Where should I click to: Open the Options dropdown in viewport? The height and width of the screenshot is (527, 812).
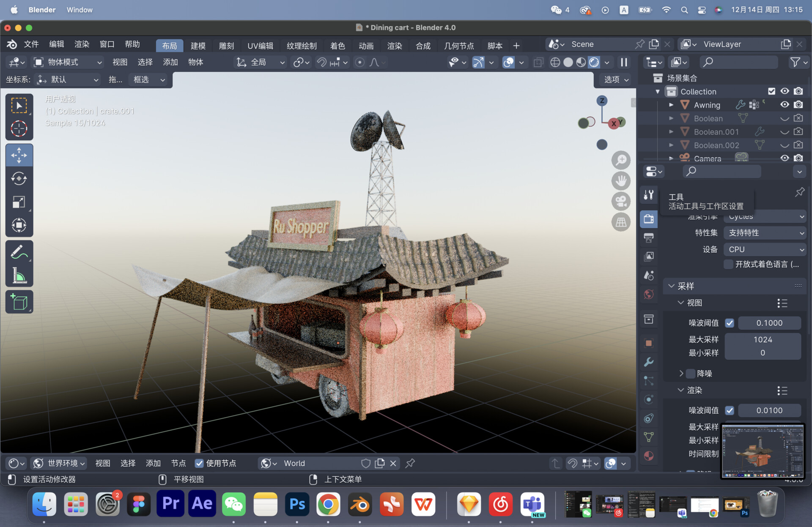click(x=616, y=80)
